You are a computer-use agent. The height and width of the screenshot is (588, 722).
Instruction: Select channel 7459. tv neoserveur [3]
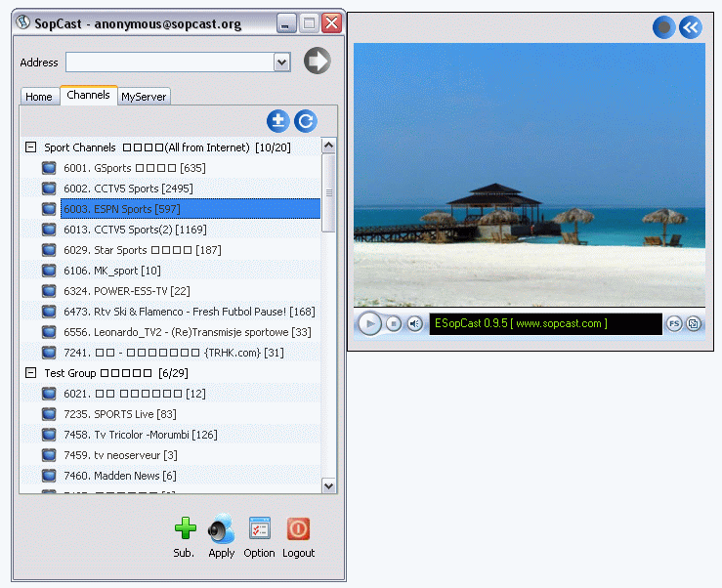tap(120, 455)
